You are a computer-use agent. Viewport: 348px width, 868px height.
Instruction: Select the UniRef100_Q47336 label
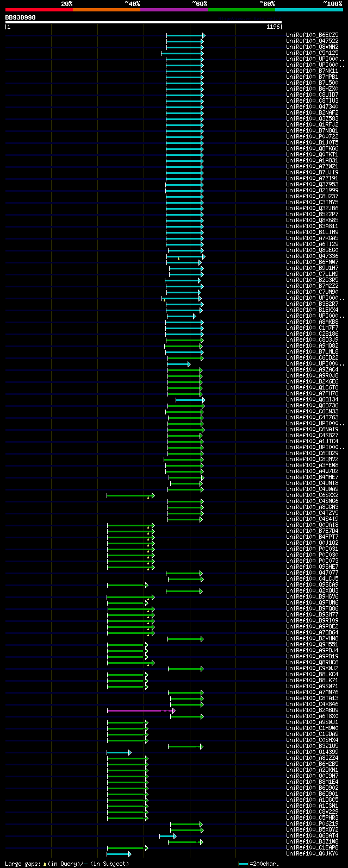312,256
